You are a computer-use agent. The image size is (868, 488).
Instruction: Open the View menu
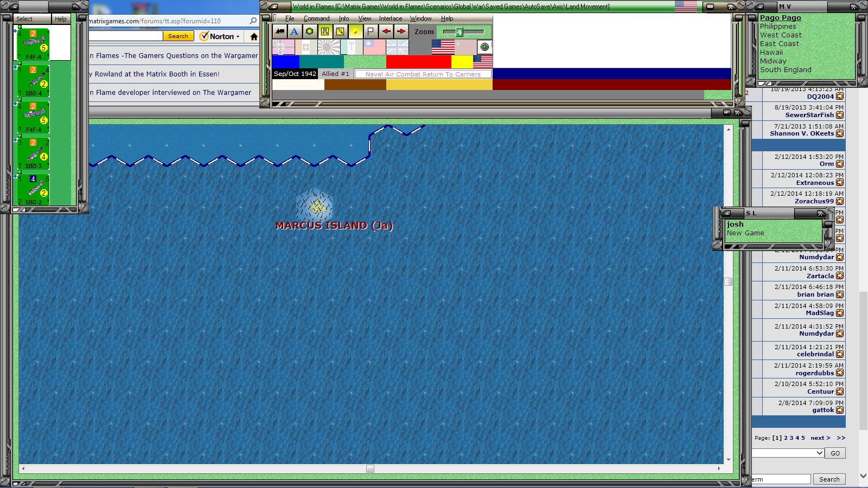[x=365, y=18]
